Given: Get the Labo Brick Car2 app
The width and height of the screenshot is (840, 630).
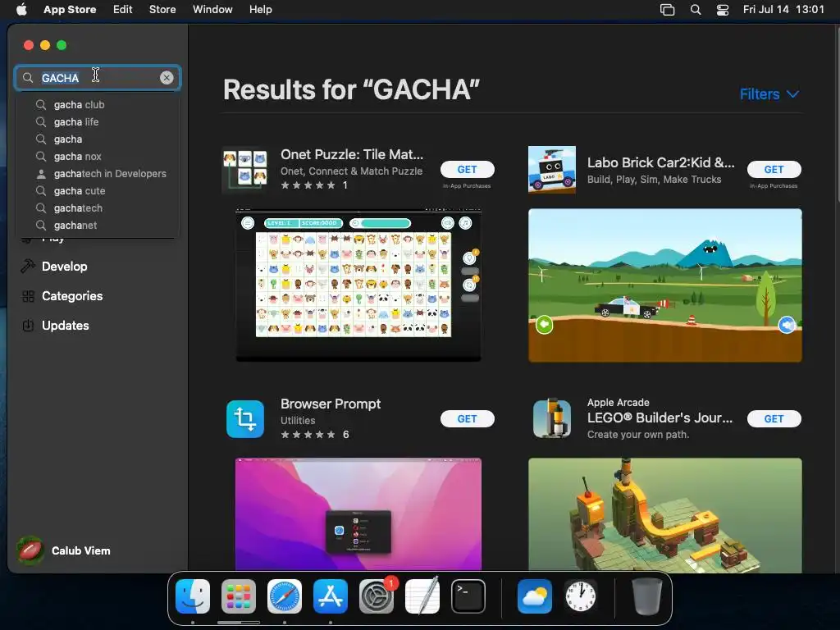Looking at the screenshot, I should click(x=774, y=169).
